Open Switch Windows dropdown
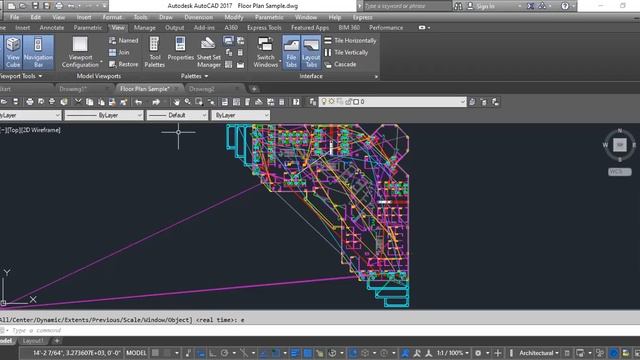Screen dimensions: 640x360 coord(266,52)
